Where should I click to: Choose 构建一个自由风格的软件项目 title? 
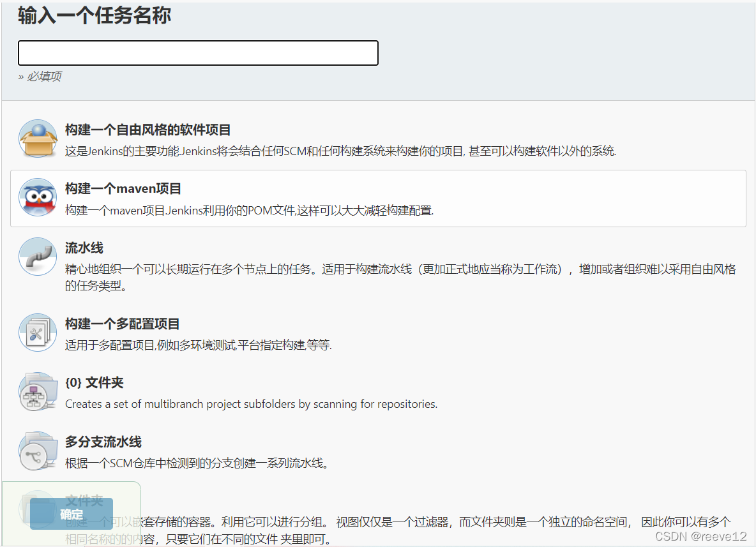148,130
